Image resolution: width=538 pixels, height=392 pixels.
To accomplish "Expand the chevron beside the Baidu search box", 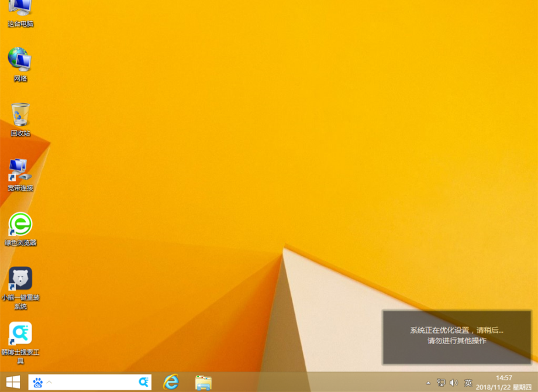I will click(49, 383).
